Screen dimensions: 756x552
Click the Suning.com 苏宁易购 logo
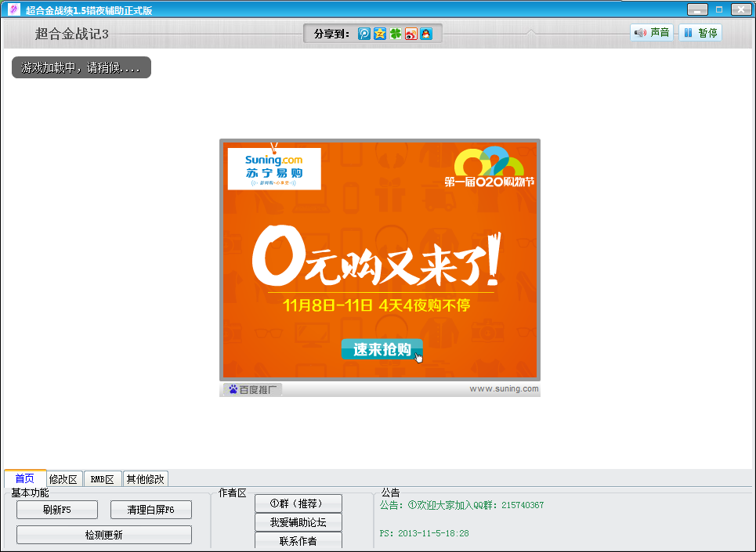274,168
